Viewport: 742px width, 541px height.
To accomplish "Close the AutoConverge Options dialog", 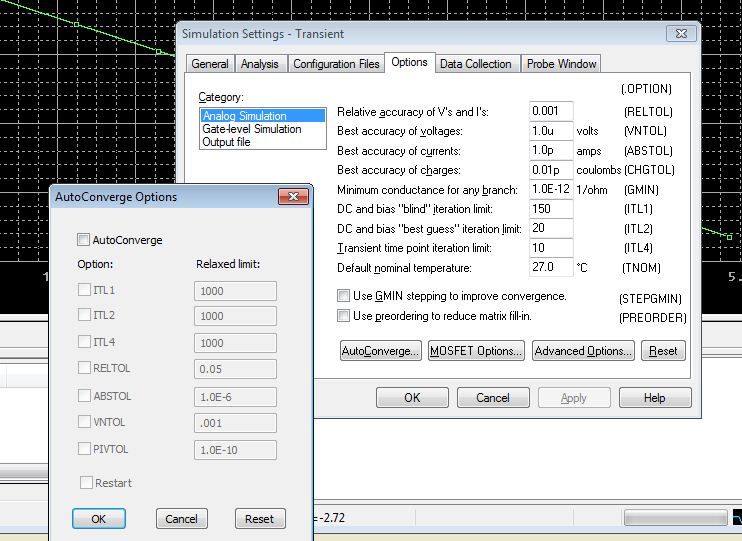I will coord(293,196).
